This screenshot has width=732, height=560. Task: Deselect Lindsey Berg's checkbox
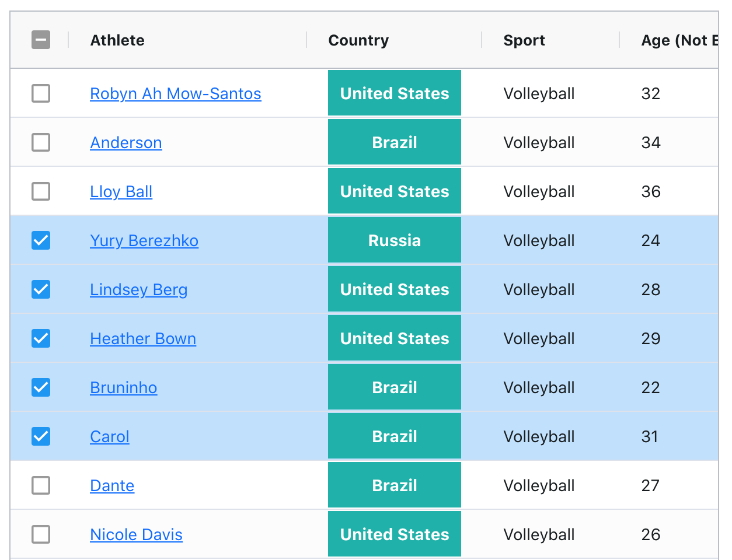[41, 289]
